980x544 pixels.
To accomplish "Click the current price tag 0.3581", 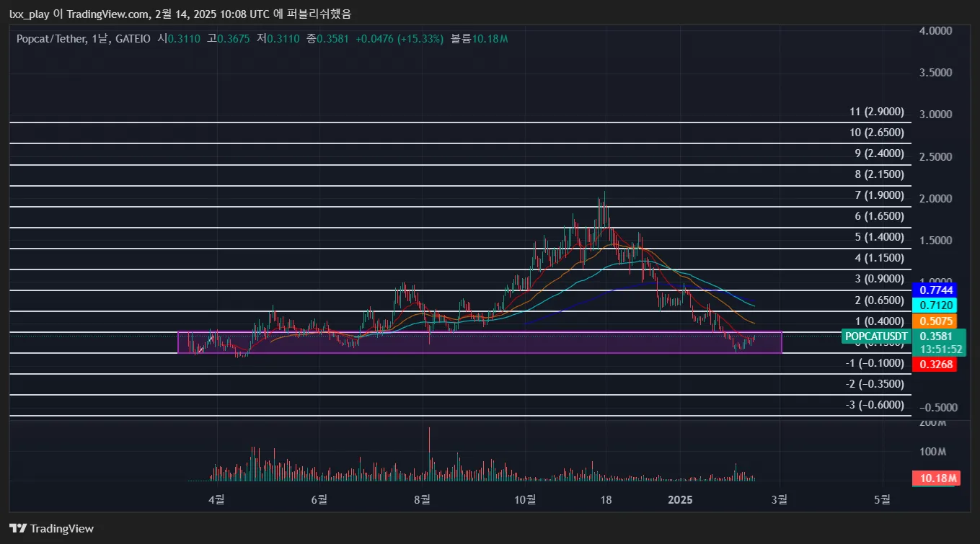I will pyautogui.click(x=937, y=336).
